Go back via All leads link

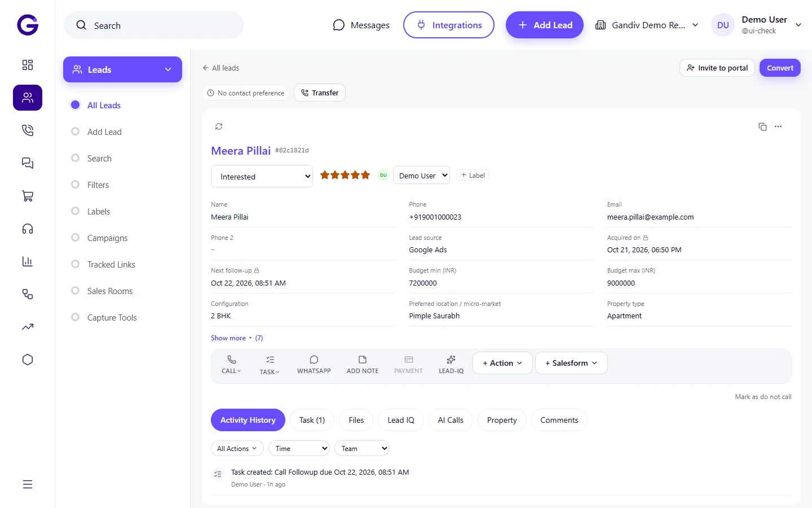tap(220, 68)
